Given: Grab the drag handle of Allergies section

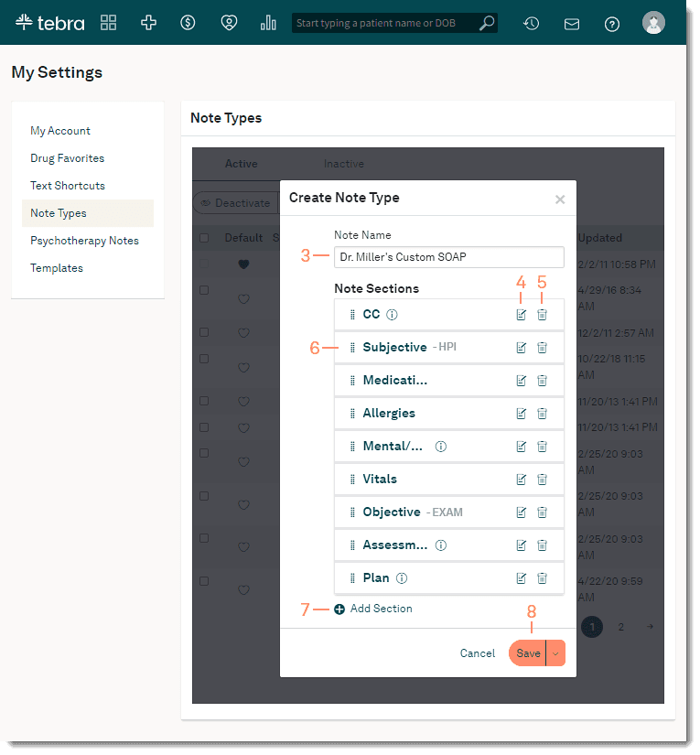Looking at the screenshot, I should 352,414.
